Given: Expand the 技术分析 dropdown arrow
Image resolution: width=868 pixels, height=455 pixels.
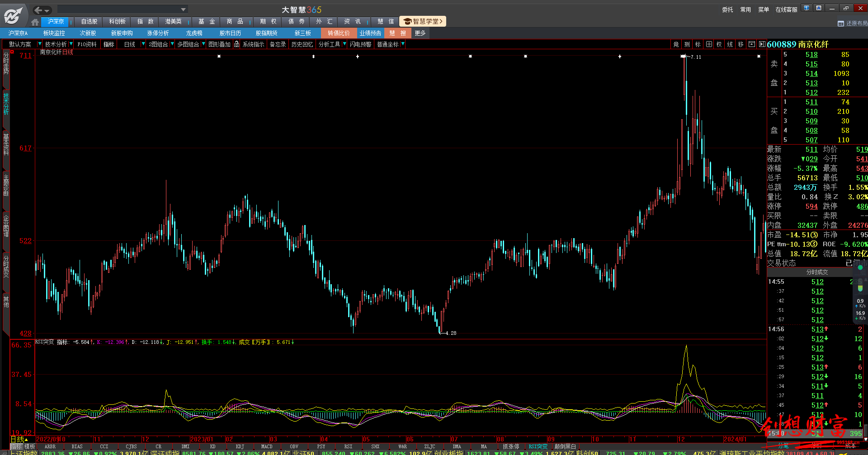Looking at the screenshot, I should [71, 44].
